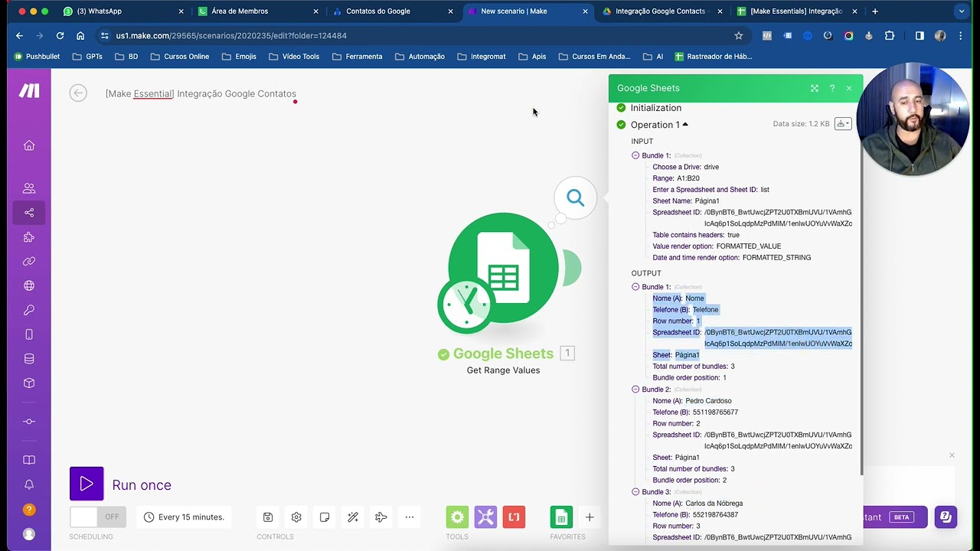Open Resource hub book icon
This screenshot has height=551, width=980.
click(x=29, y=460)
